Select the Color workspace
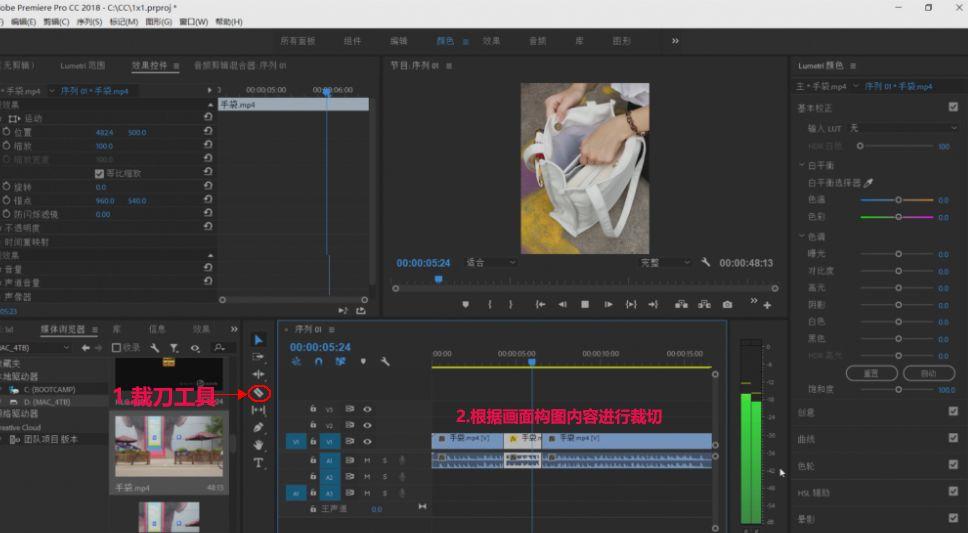 445,41
